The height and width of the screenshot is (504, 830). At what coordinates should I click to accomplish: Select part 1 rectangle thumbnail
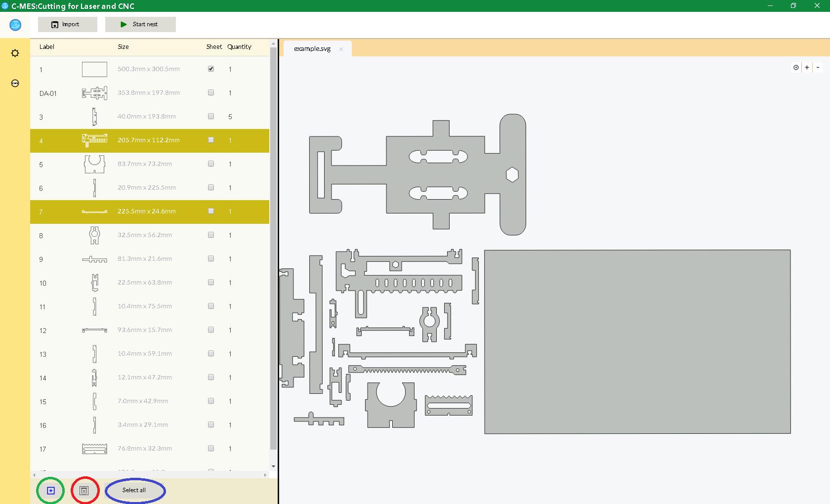pos(94,69)
